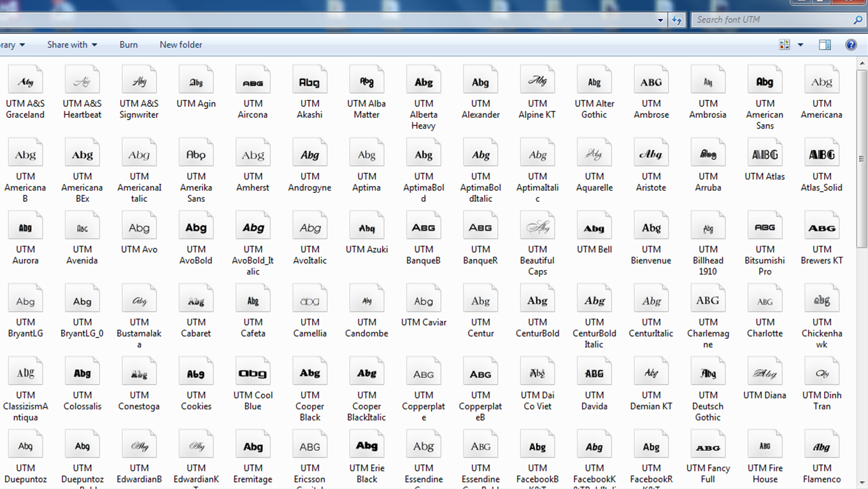The image size is (868, 489).
Task: Click the Burn toolbar item
Action: click(128, 45)
